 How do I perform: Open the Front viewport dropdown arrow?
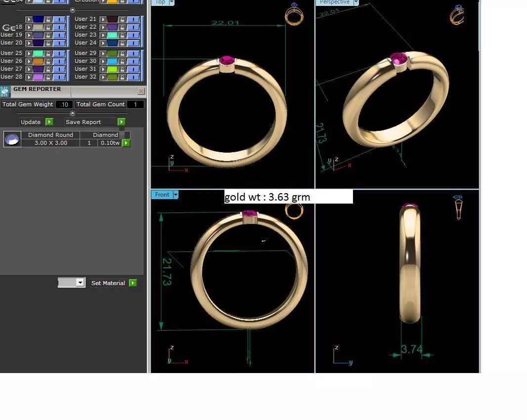tap(176, 195)
